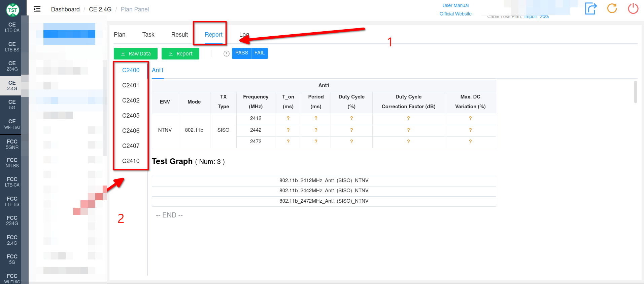Open the User Manual link
Image resolution: width=644 pixels, height=284 pixels.
click(x=455, y=5)
